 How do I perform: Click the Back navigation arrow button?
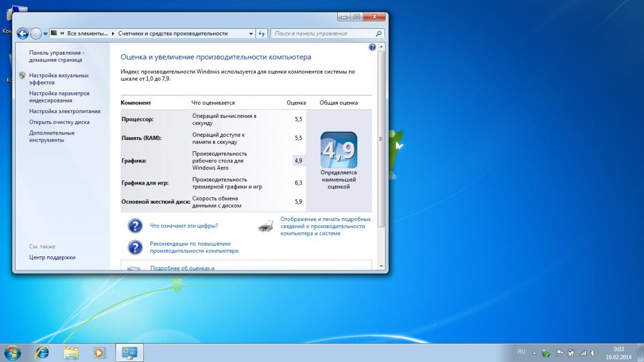(23, 33)
